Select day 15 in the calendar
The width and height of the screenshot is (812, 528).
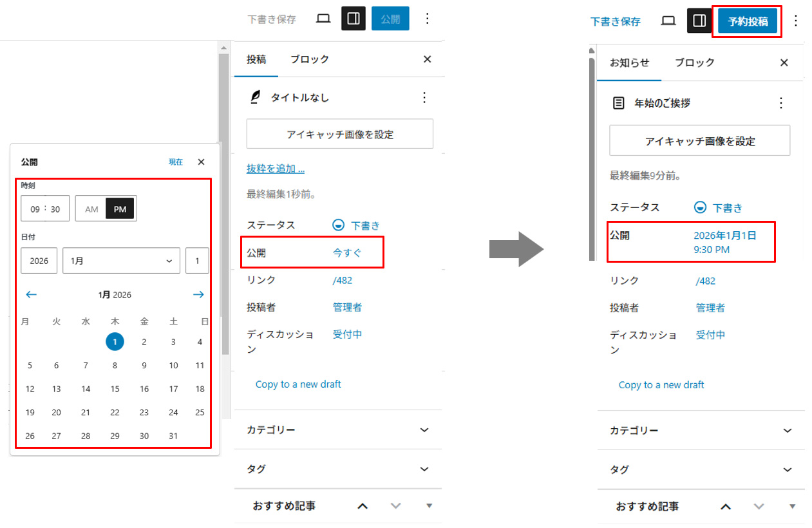coord(115,389)
